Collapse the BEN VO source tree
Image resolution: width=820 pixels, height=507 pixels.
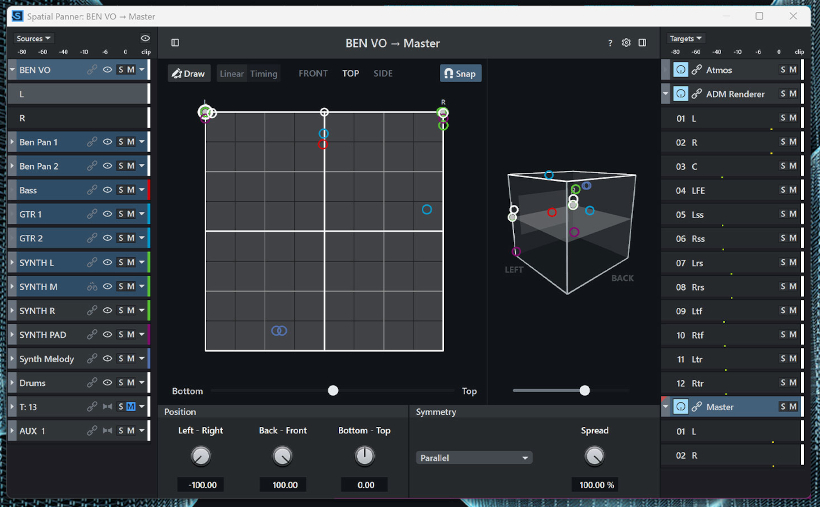12,70
